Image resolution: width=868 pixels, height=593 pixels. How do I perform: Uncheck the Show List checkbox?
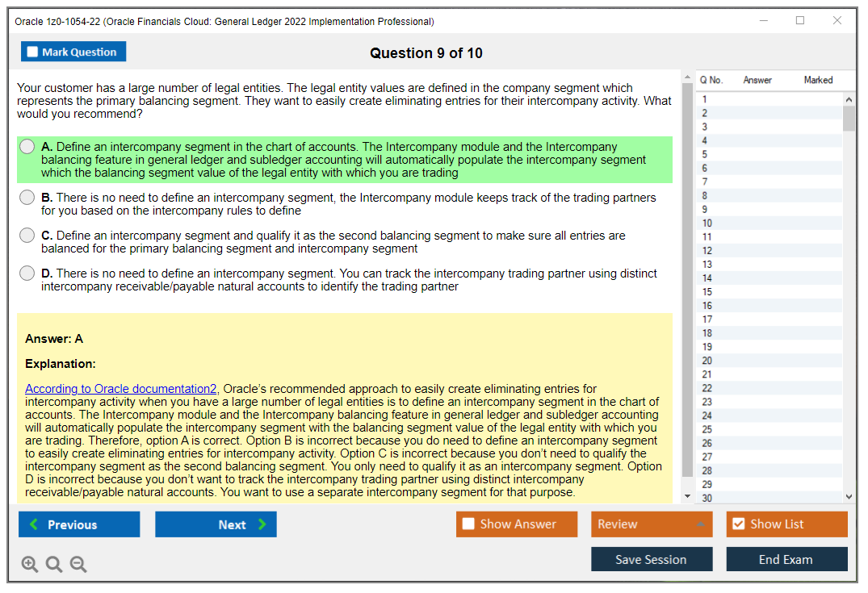[x=738, y=524]
